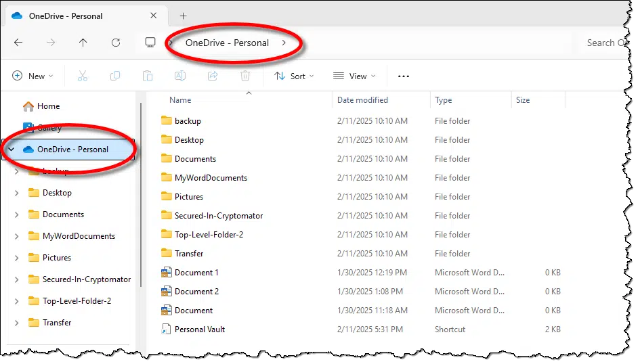Open the Sort options dropdown
Viewport: 638px width, 364px height.
pos(294,76)
